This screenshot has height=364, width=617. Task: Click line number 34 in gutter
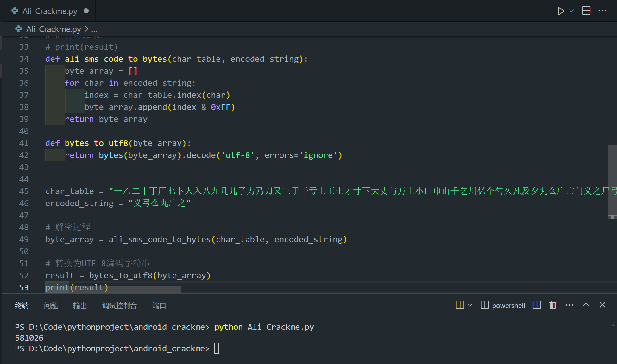point(24,59)
